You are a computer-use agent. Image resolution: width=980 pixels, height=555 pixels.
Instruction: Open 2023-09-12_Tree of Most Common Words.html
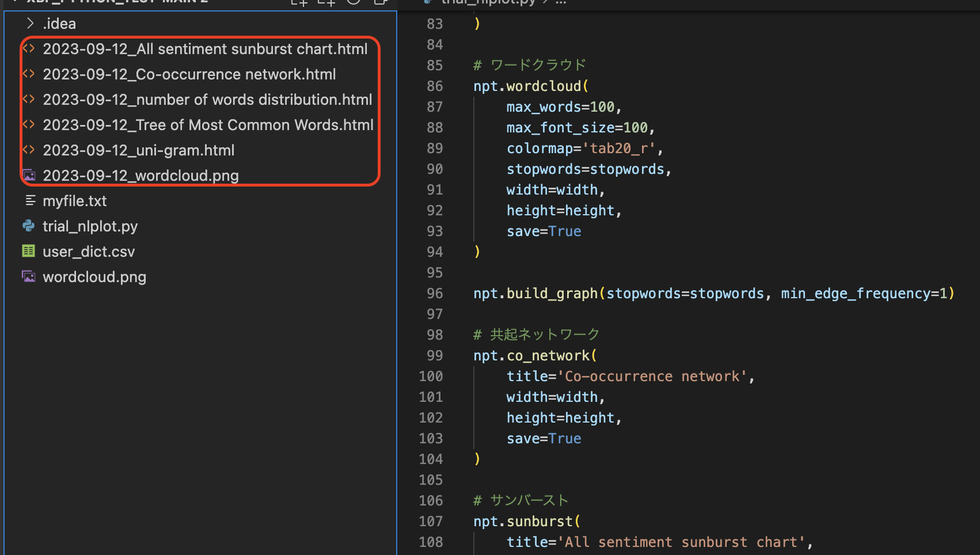[208, 125]
